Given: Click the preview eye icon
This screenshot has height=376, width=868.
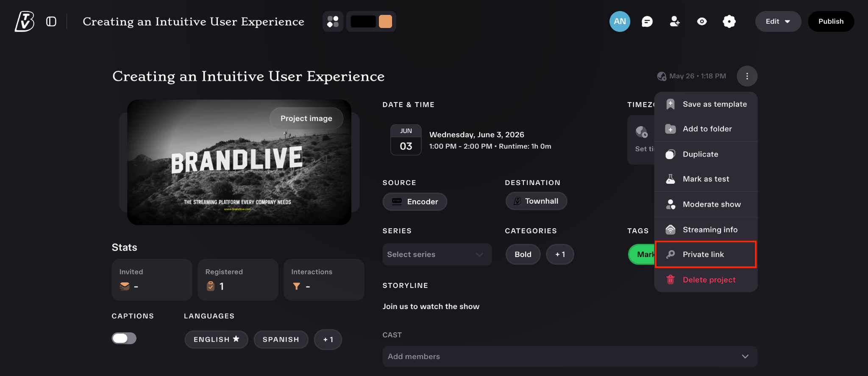Looking at the screenshot, I should (x=702, y=22).
